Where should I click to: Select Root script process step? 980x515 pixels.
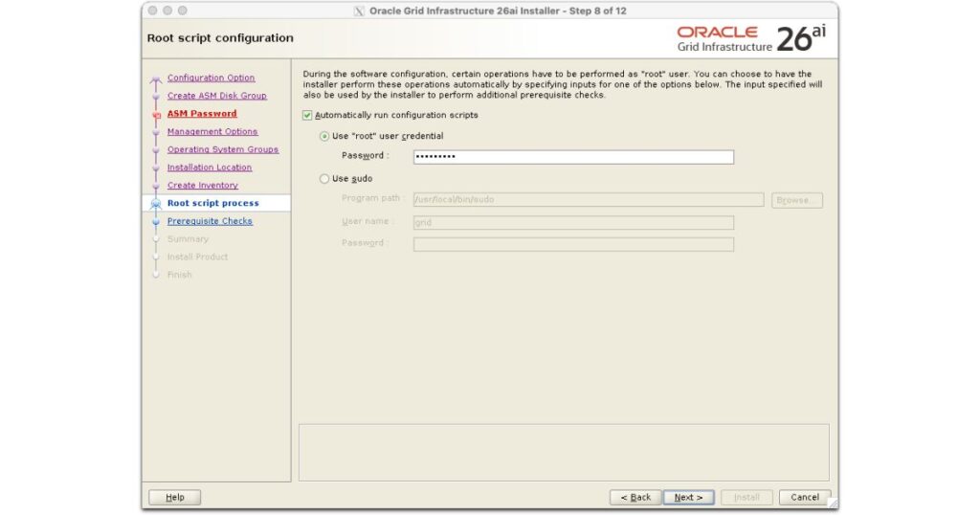click(212, 203)
